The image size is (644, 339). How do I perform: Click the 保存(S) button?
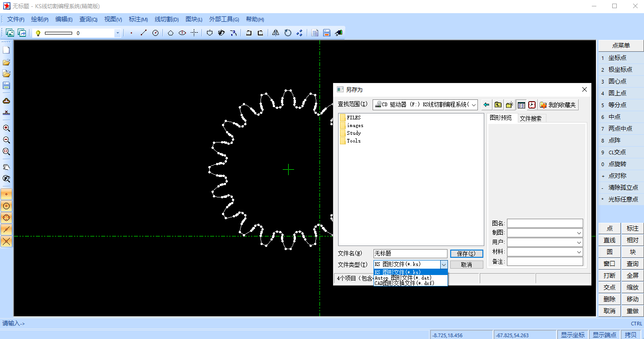(x=467, y=253)
